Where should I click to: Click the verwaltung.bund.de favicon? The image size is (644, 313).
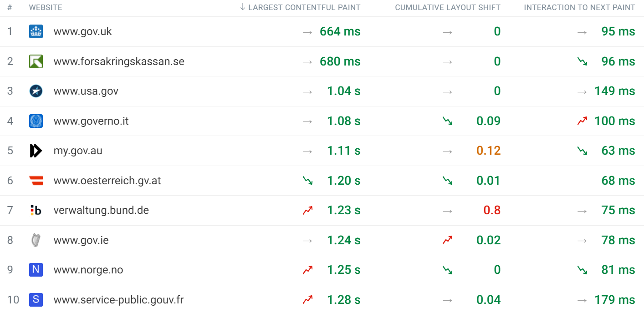tap(36, 210)
